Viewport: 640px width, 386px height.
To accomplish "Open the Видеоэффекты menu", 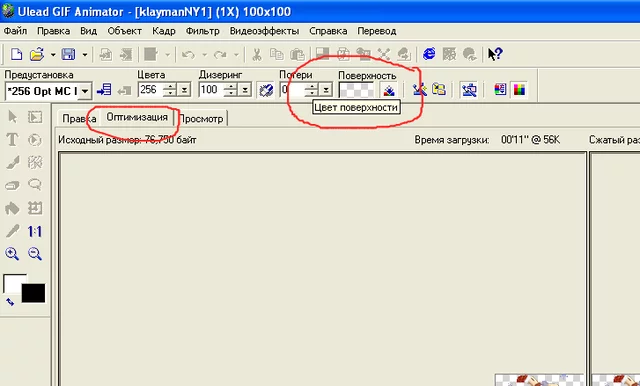I will pyautogui.click(x=264, y=31).
